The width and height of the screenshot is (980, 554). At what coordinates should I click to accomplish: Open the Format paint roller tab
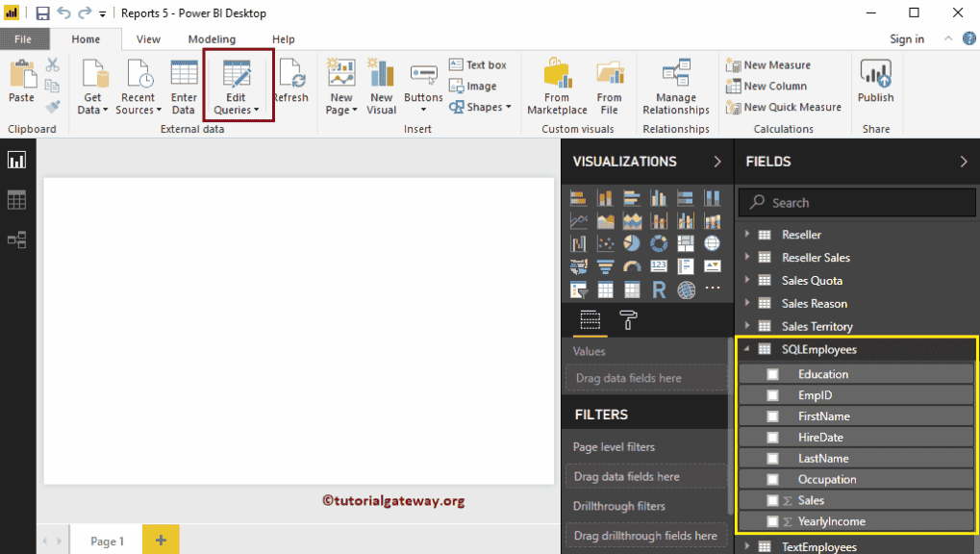pos(628,319)
